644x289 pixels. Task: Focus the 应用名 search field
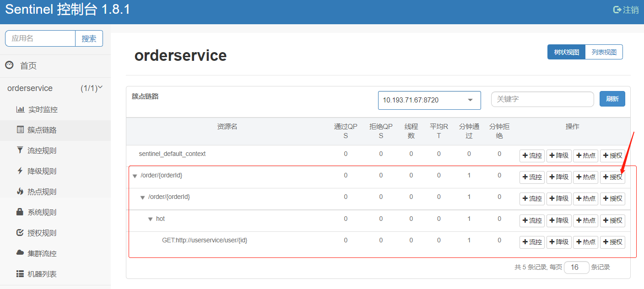coord(40,38)
